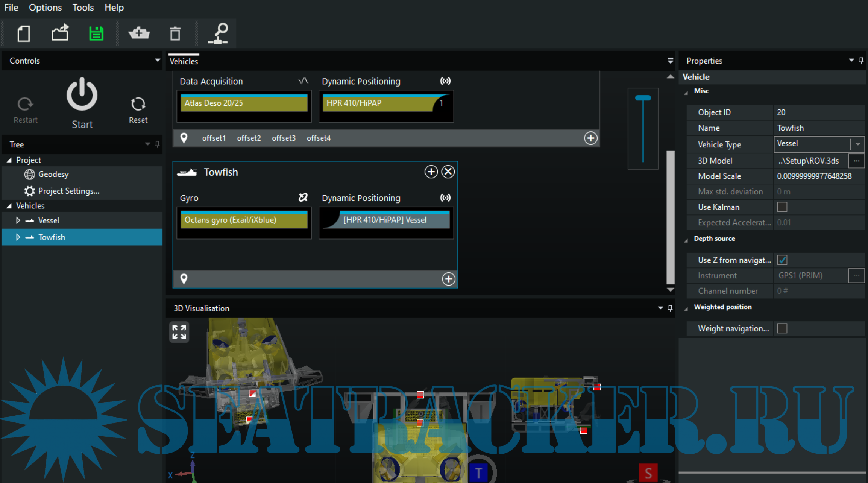Open the Tools menu
The width and height of the screenshot is (868, 483).
pos(83,8)
